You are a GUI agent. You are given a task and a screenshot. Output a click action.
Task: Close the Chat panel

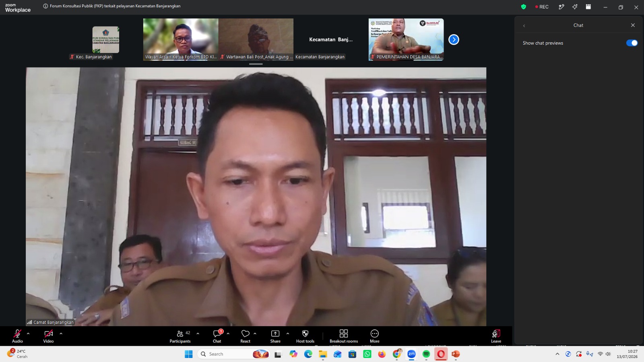click(x=633, y=25)
